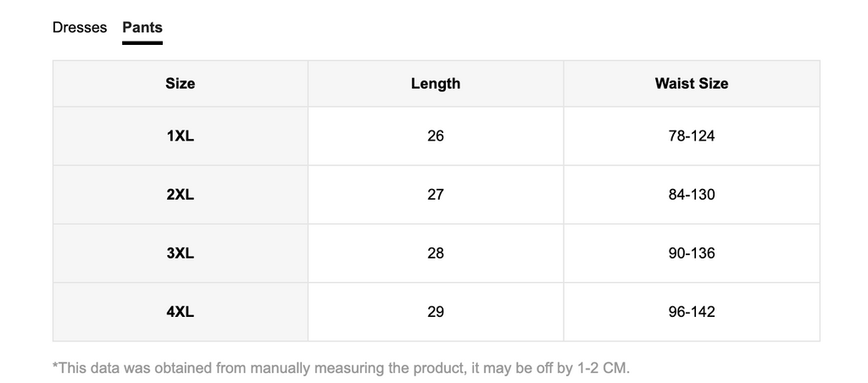This screenshot has height=383, width=868.
Task: Click the Waist Size column header
Action: [x=692, y=84]
